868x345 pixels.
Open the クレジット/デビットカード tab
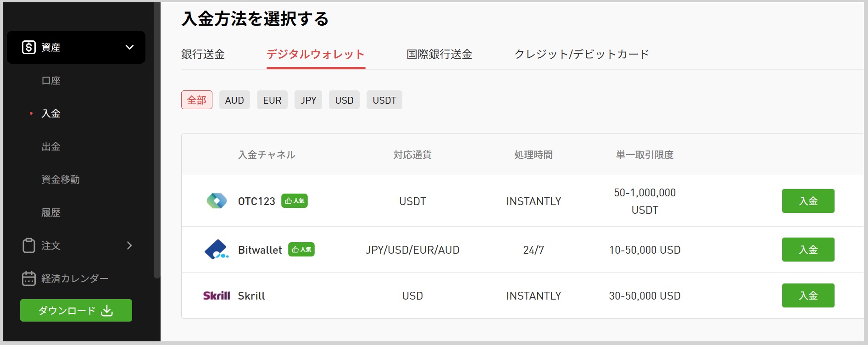click(x=581, y=54)
